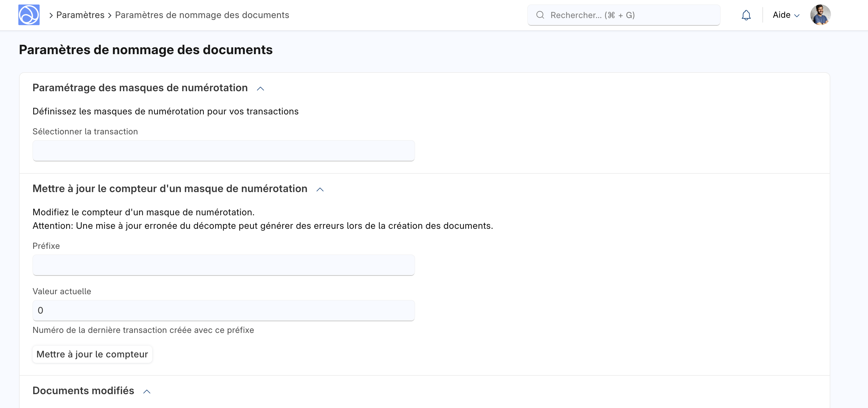Click the page title Paramètres de nommage des documents

coord(146,50)
